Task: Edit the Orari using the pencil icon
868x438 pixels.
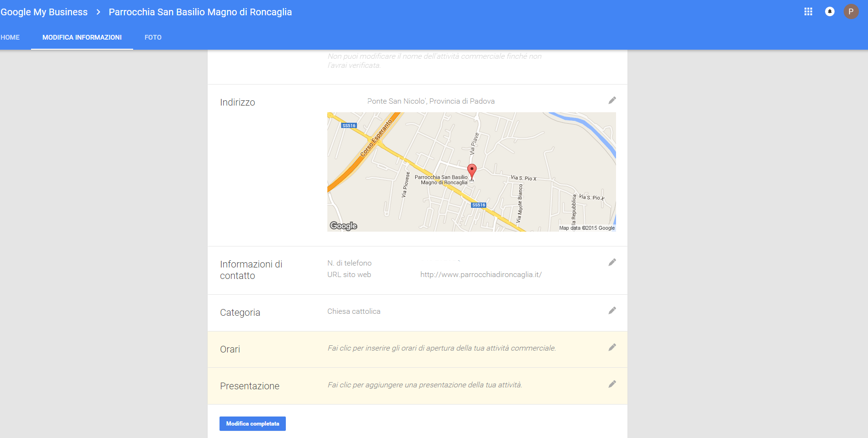Action: (x=612, y=347)
